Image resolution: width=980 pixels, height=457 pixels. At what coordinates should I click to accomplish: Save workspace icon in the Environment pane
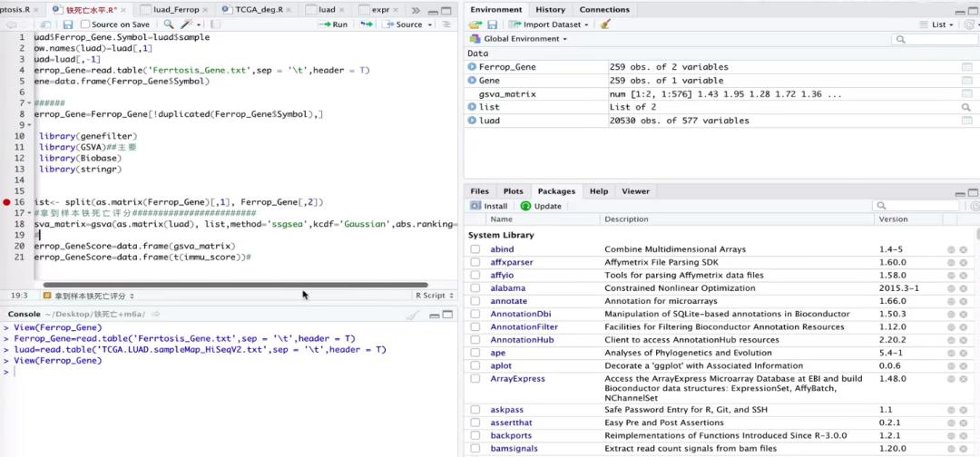tap(493, 24)
